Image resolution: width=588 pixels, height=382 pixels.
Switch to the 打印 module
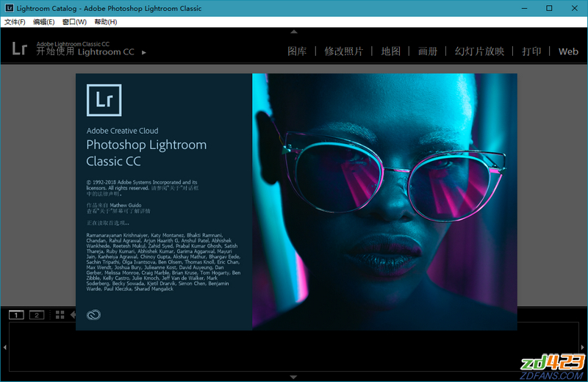531,51
